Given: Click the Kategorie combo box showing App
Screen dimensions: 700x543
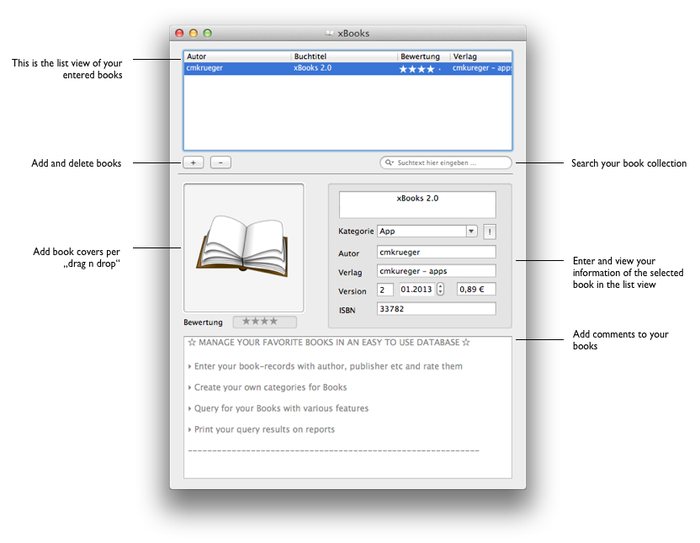Looking at the screenshot, I should point(427,231).
